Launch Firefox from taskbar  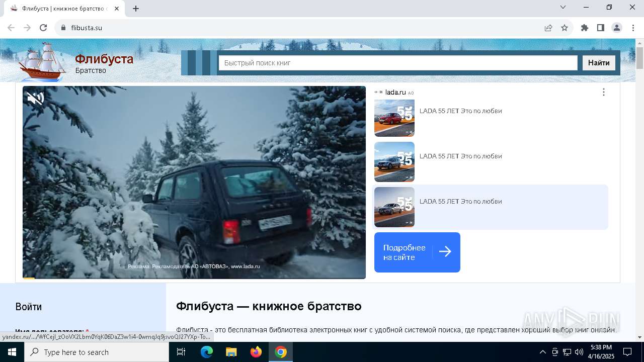pyautogui.click(x=256, y=352)
